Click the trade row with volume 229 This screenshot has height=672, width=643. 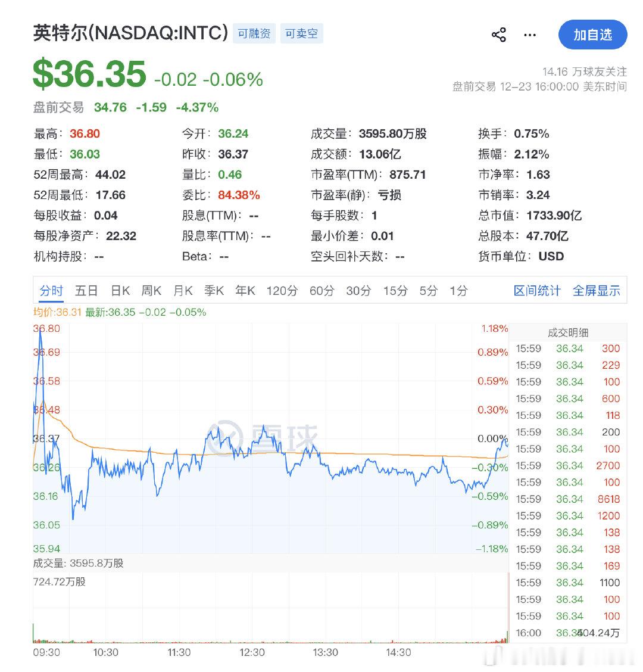click(567, 366)
